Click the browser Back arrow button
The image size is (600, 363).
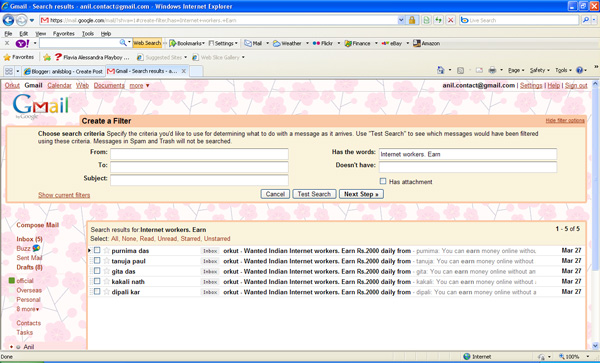8,20
